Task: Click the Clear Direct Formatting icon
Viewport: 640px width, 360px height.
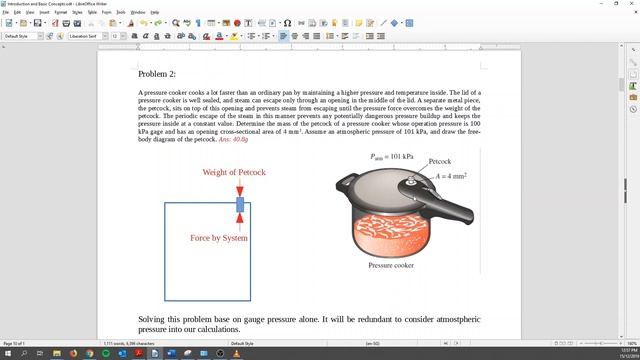Action: pos(207,36)
